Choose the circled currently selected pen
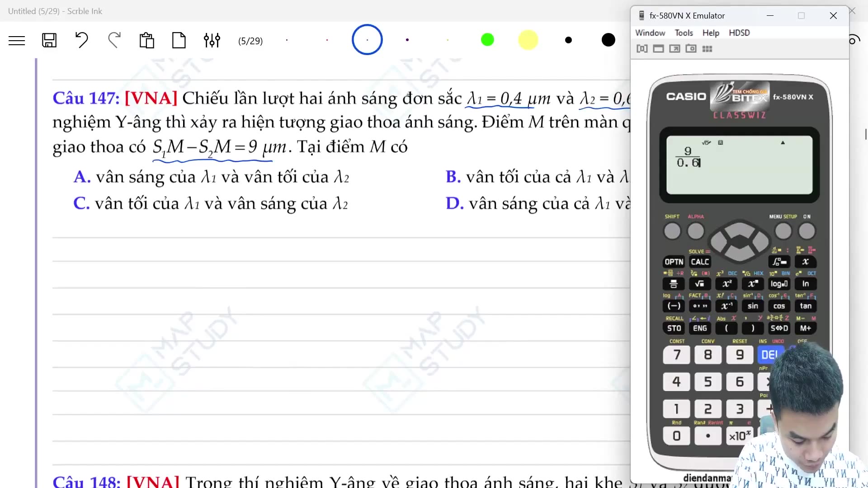The width and height of the screenshot is (868, 488). coord(367,40)
